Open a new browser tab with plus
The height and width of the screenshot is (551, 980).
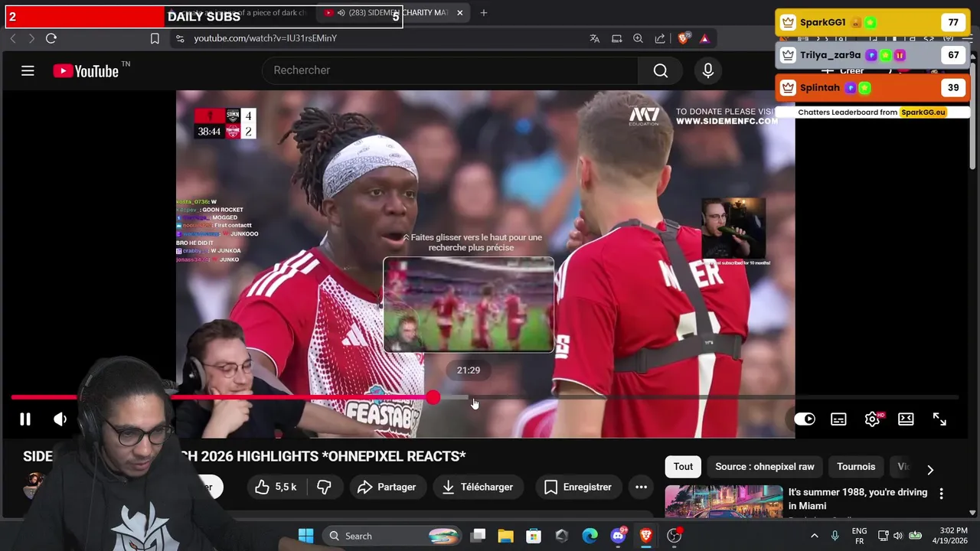pyautogui.click(x=483, y=13)
